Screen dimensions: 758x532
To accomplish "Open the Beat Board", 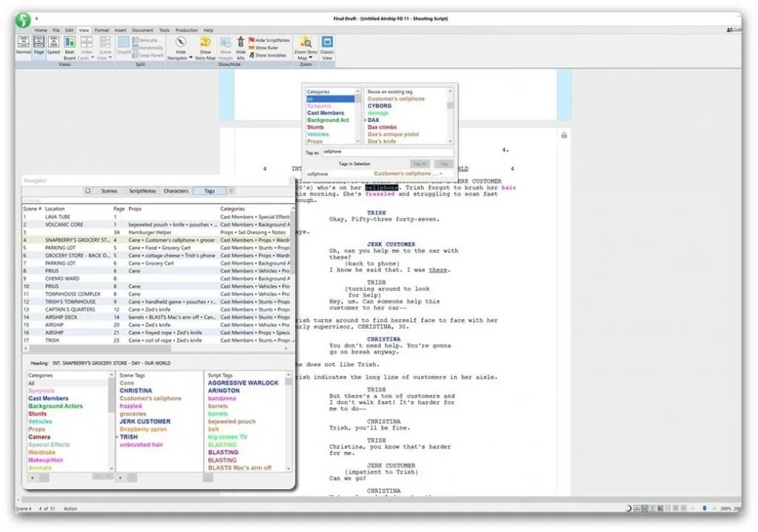I will (x=70, y=48).
